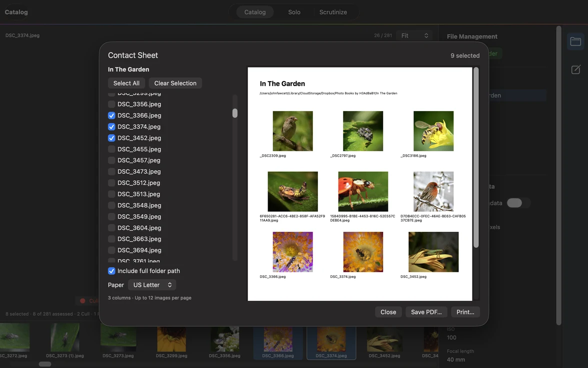Click the filmstrip horizontal scrollbar thumb
This screenshot has height=368, width=588.
click(44, 364)
